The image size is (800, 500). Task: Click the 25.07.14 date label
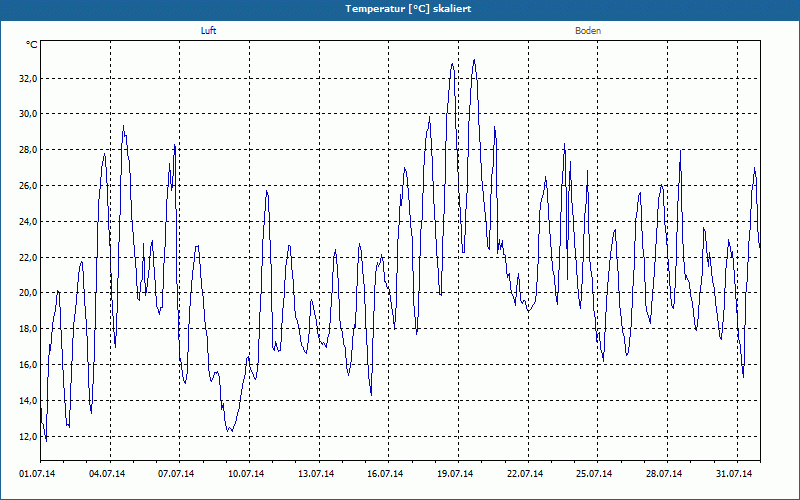click(594, 474)
